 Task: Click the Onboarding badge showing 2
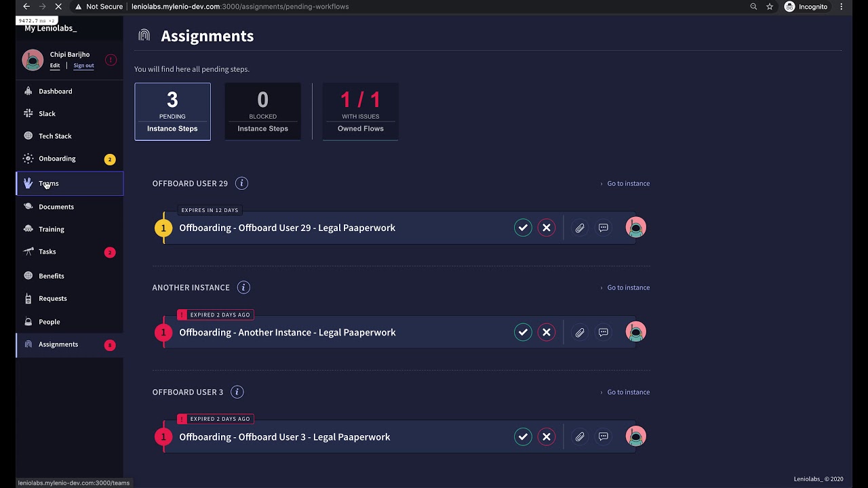tap(110, 159)
